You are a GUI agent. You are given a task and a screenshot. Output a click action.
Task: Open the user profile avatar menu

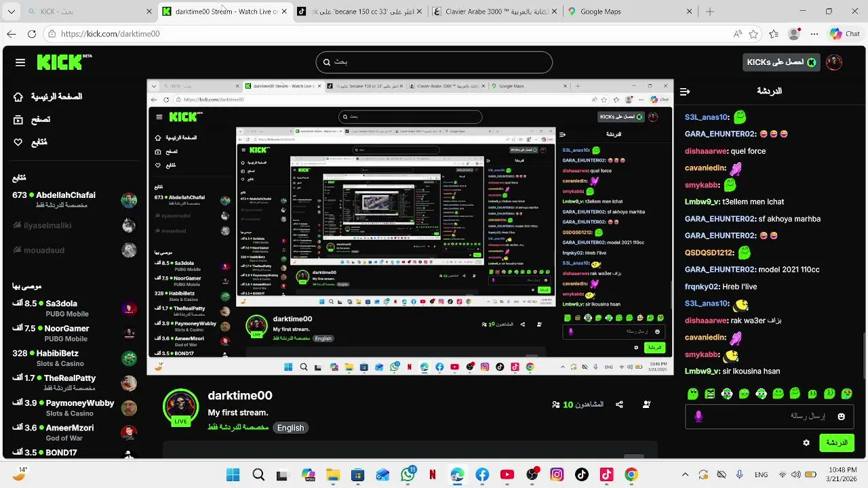point(834,62)
